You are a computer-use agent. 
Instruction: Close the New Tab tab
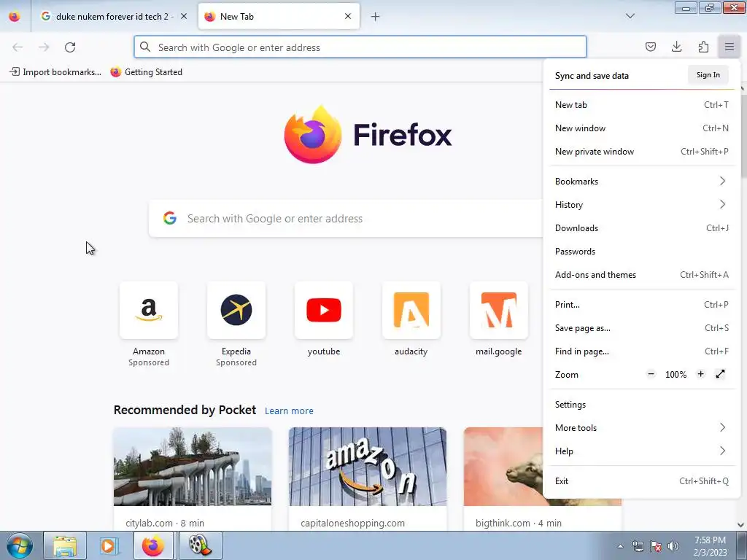pyautogui.click(x=348, y=16)
